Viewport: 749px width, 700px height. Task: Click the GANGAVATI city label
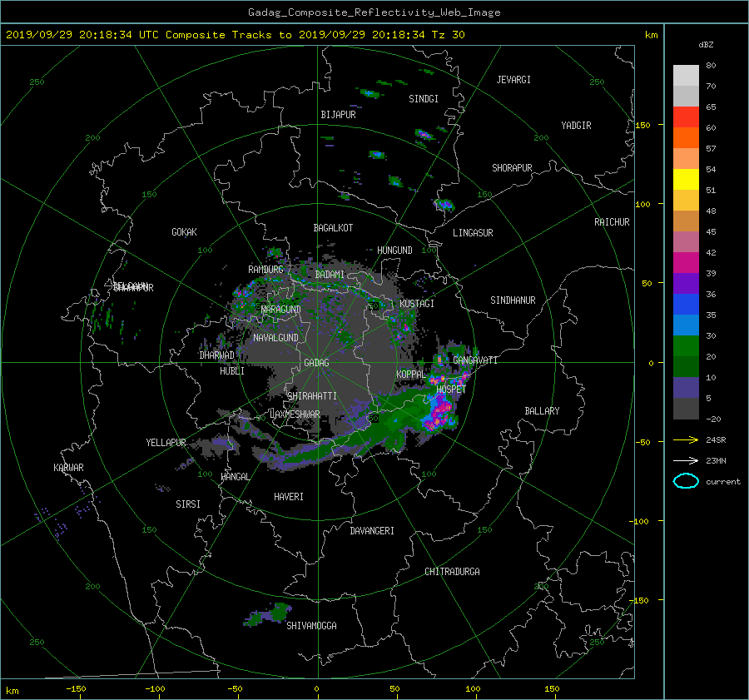point(475,360)
